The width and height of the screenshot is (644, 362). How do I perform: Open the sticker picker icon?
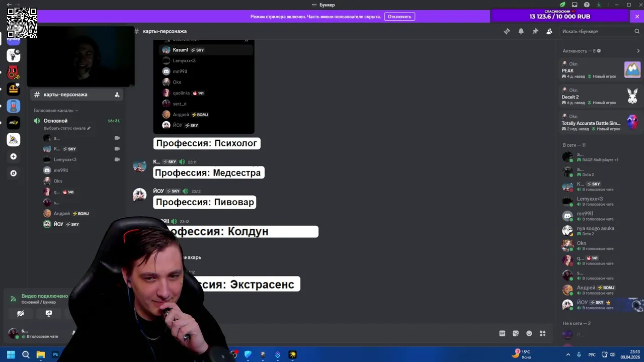point(516,333)
